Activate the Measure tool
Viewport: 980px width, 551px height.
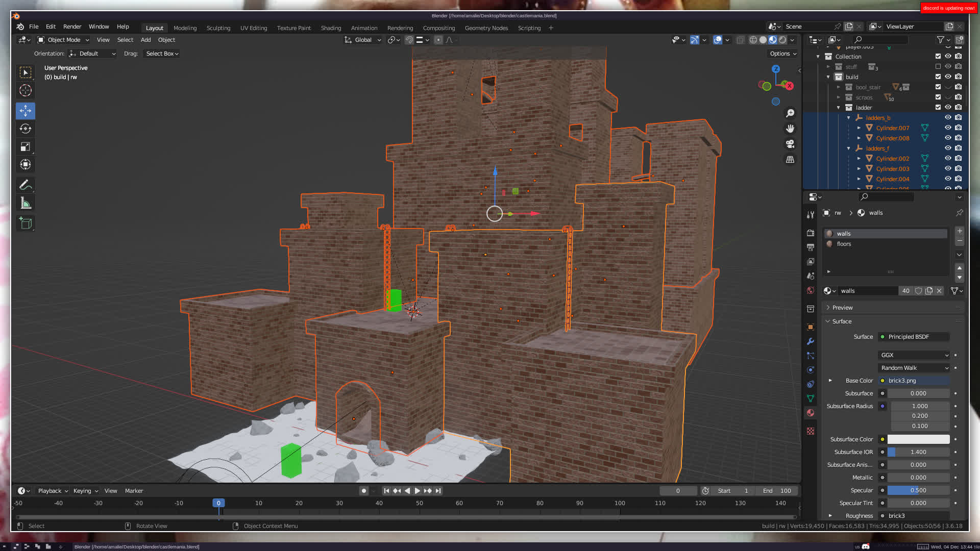[26, 204]
